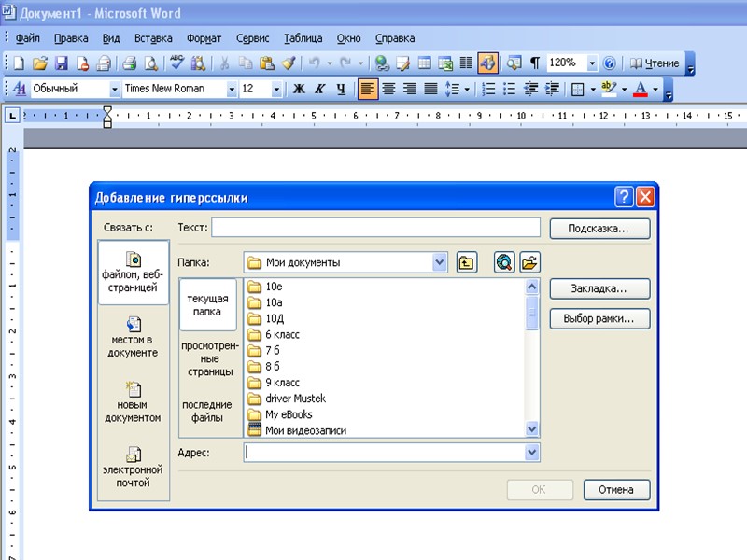This screenshot has height=560, width=747.
Task: Apply the yellow highlight color
Action: (610, 89)
